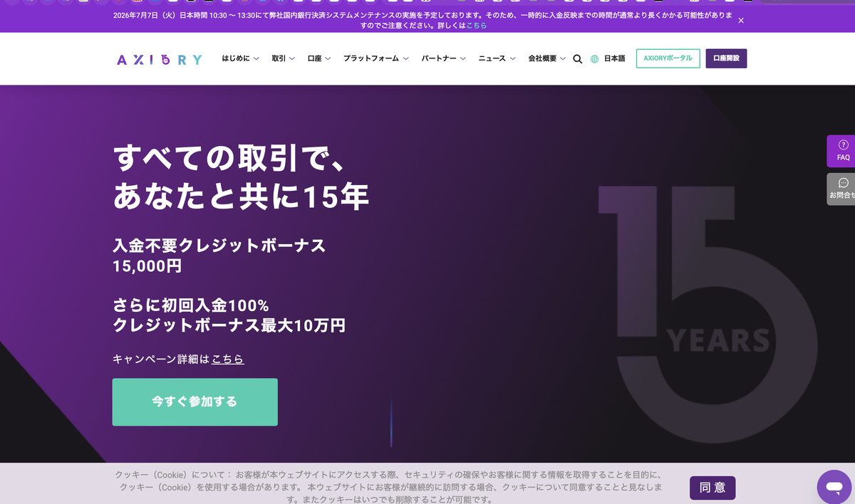The height and width of the screenshot is (504, 855).
Task: Expand the 会社概要 menu
Action: [x=546, y=58]
